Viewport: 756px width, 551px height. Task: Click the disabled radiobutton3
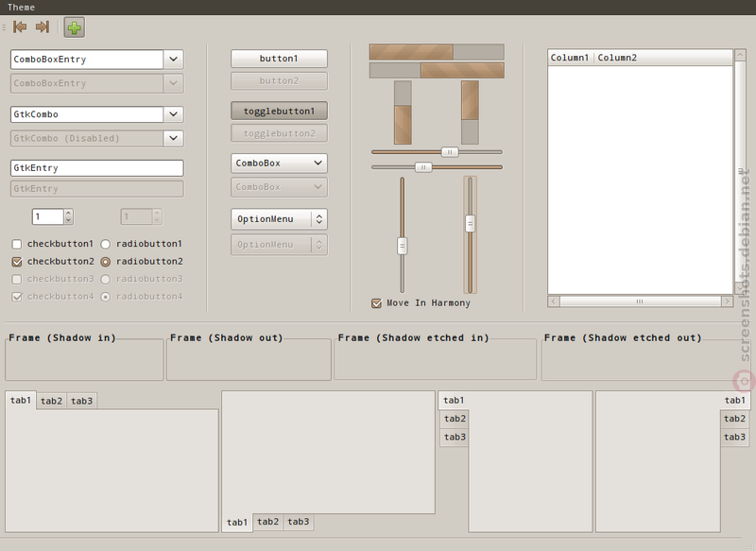pos(105,279)
